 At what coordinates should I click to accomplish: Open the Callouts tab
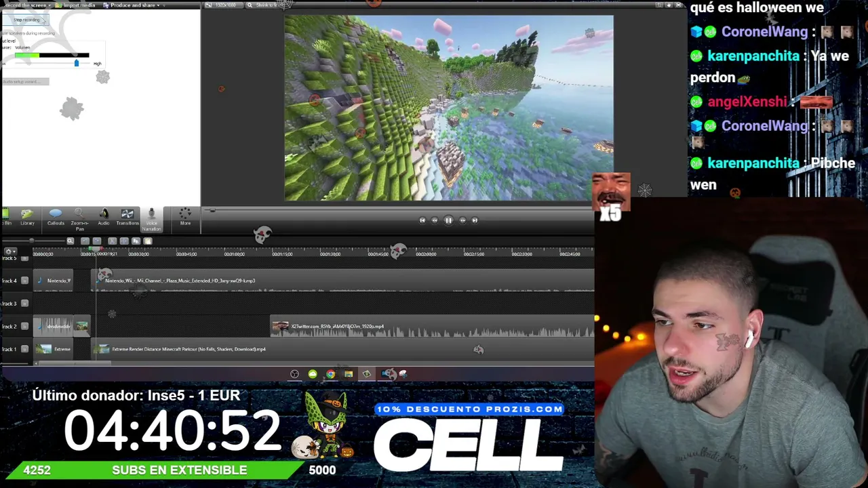[x=56, y=218]
